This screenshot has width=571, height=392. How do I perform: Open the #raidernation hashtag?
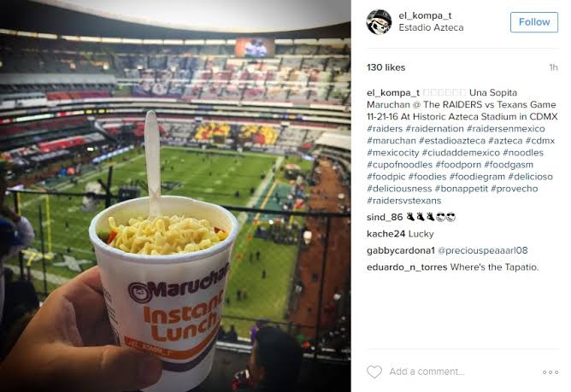pyautogui.click(x=434, y=128)
